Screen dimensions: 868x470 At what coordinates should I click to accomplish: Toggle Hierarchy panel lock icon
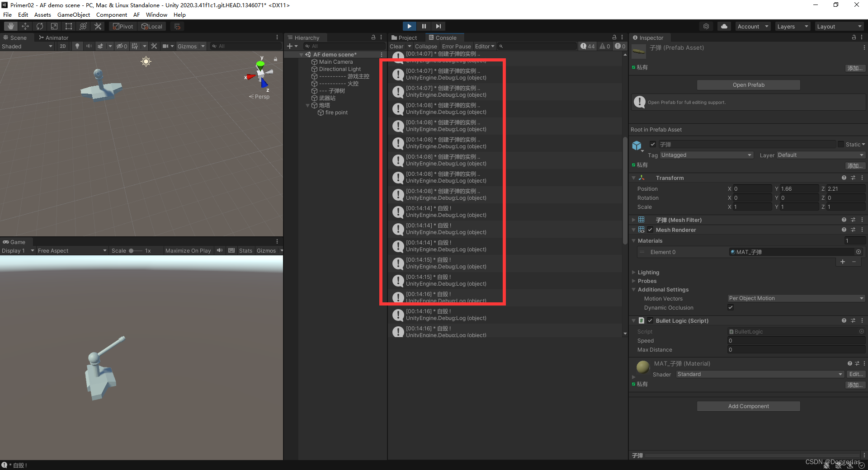(373, 38)
